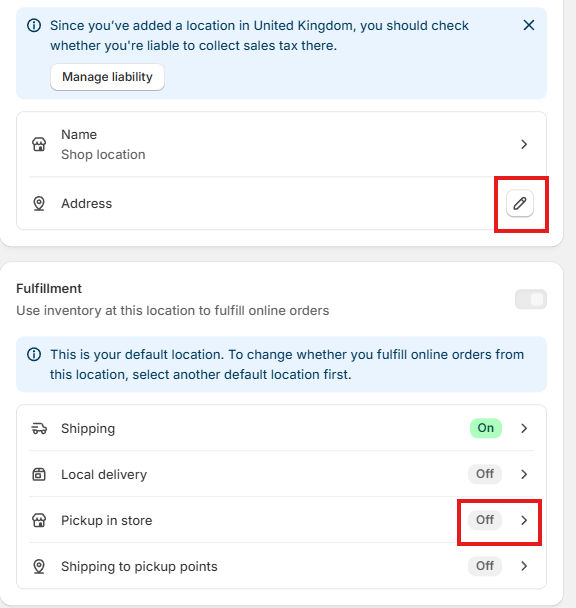Click the Pickup in store shop icon

tap(39, 520)
